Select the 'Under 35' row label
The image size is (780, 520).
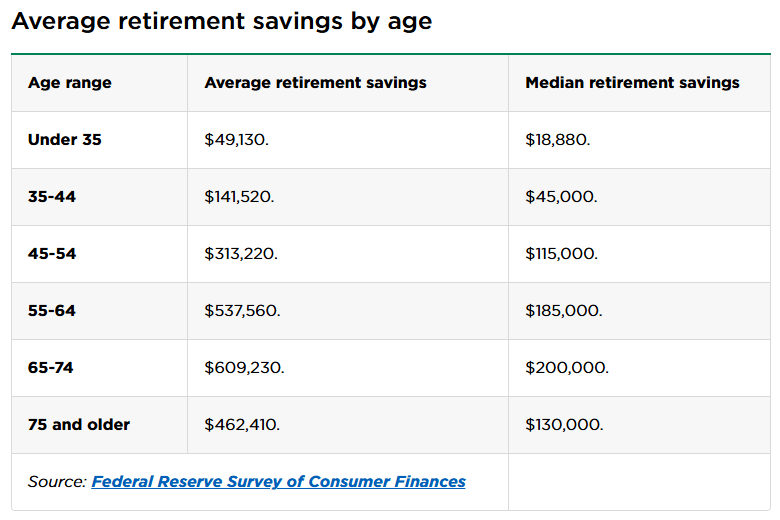(65, 140)
